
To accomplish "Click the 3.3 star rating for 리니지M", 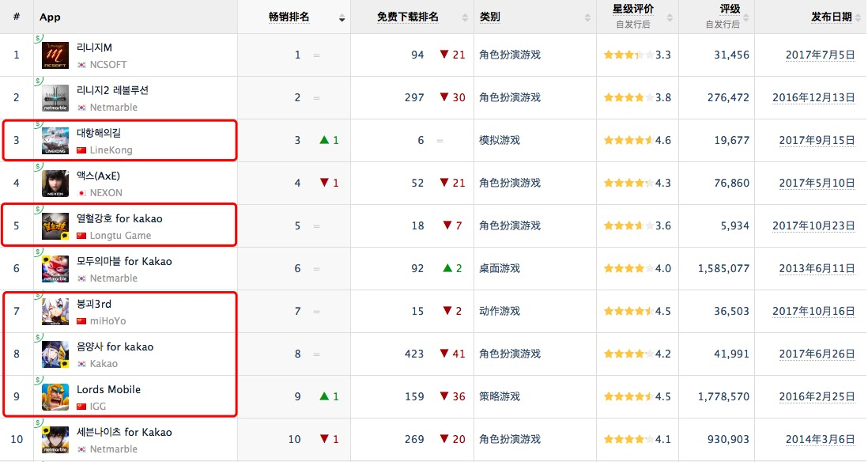I will (x=637, y=55).
